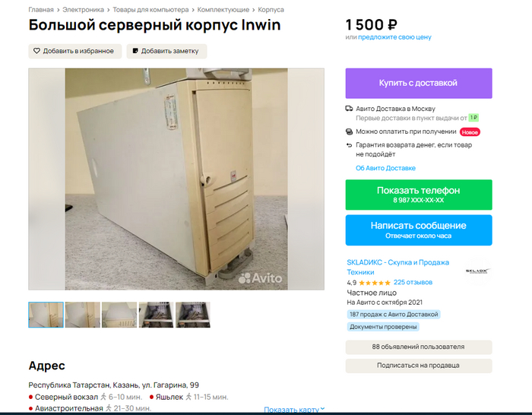Click the coins icon beside Можно оплатить при получении
This screenshot has width=532, height=415.
tap(349, 131)
